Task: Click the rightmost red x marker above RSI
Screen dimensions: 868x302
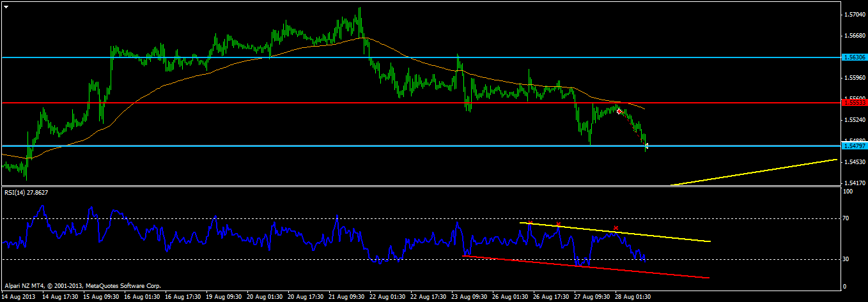Action: point(616,228)
